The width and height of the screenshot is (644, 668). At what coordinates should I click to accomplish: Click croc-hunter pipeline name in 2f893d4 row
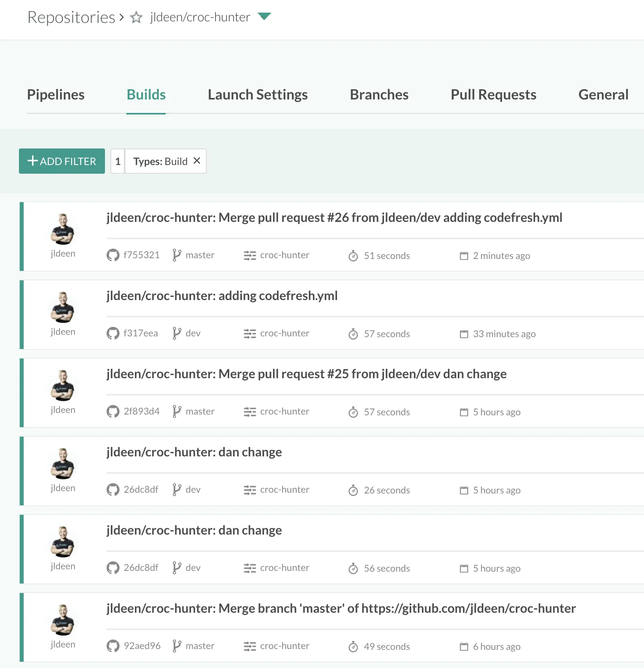click(x=285, y=411)
